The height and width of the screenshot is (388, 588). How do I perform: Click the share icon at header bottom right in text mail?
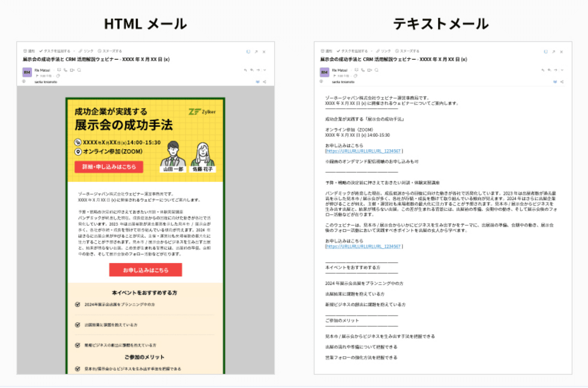(562, 82)
